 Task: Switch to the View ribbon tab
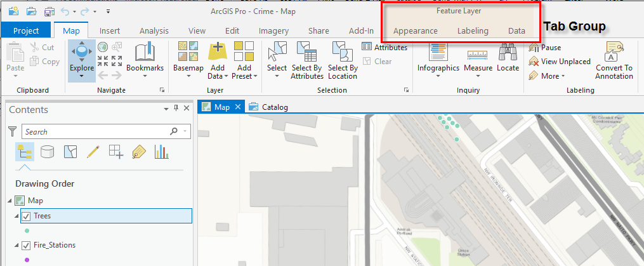click(x=197, y=31)
